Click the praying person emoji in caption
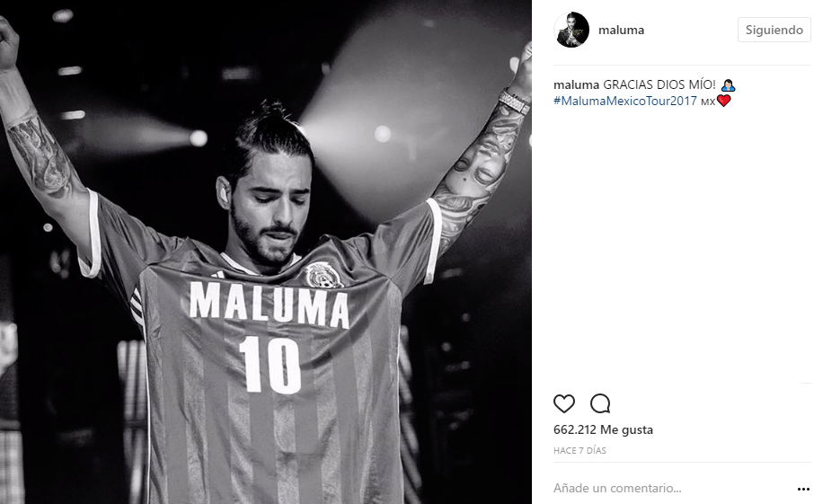This screenshot has width=814, height=504. pyautogui.click(x=729, y=84)
